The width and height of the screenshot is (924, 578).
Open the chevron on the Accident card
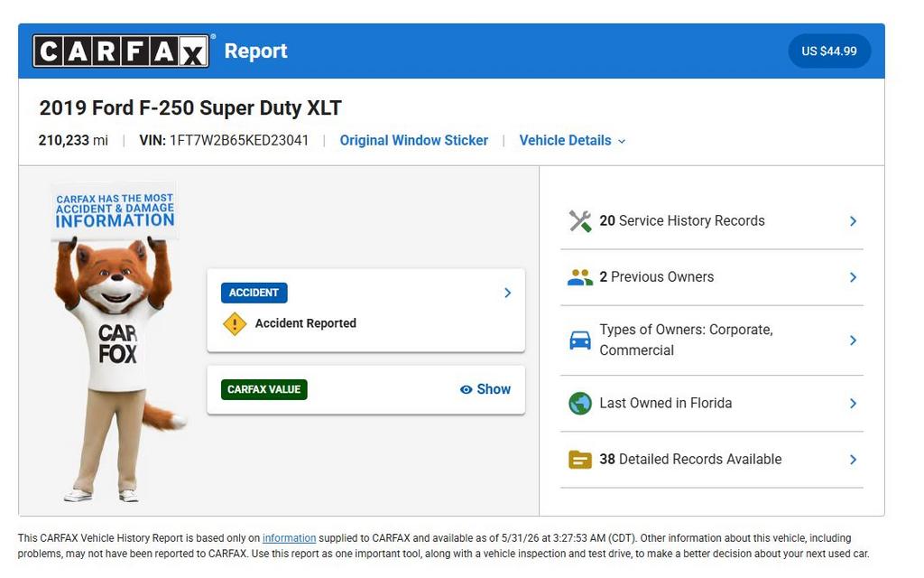(x=507, y=294)
